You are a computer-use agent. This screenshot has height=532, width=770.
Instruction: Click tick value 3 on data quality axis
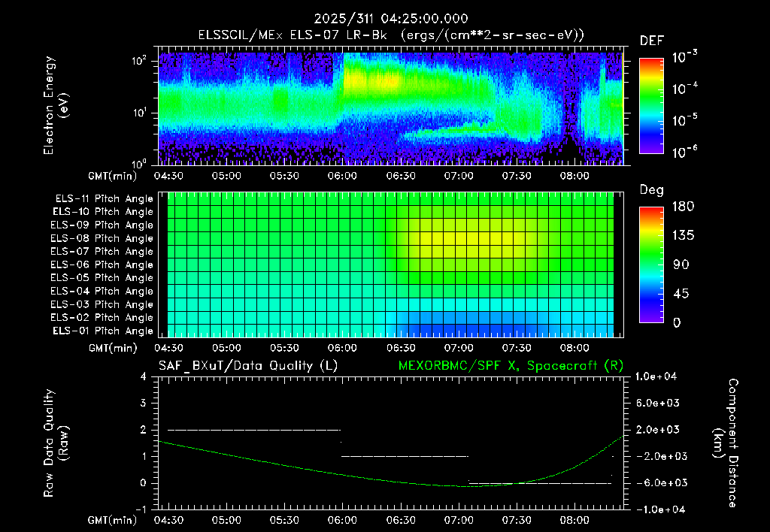click(144, 403)
